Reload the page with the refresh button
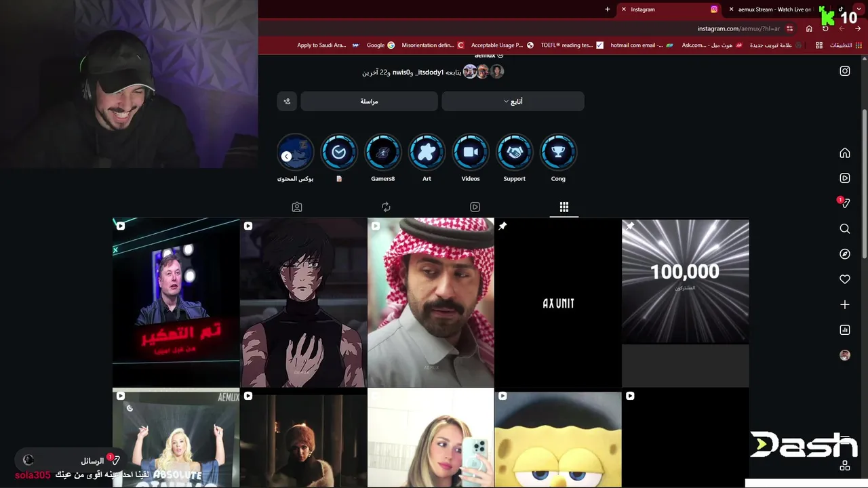868x488 pixels. coord(825,28)
